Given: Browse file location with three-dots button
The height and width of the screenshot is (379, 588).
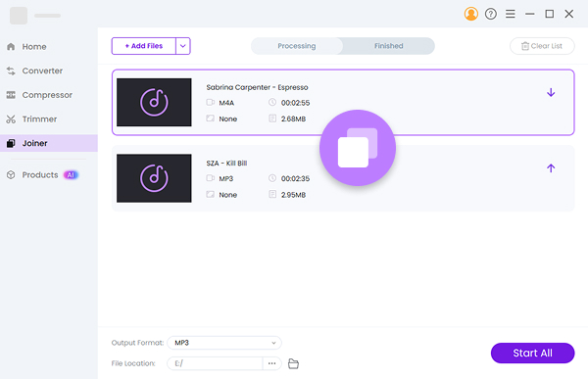Looking at the screenshot, I should click(271, 363).
